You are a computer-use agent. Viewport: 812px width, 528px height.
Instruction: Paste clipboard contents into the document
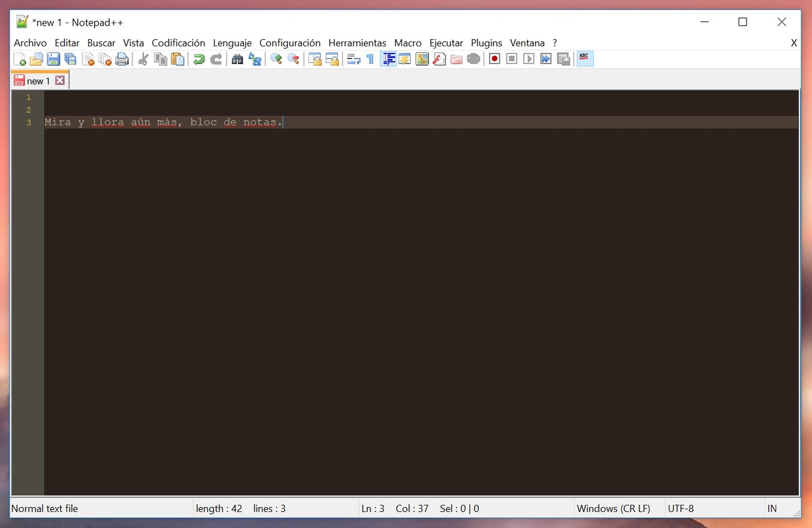point(177,59)
